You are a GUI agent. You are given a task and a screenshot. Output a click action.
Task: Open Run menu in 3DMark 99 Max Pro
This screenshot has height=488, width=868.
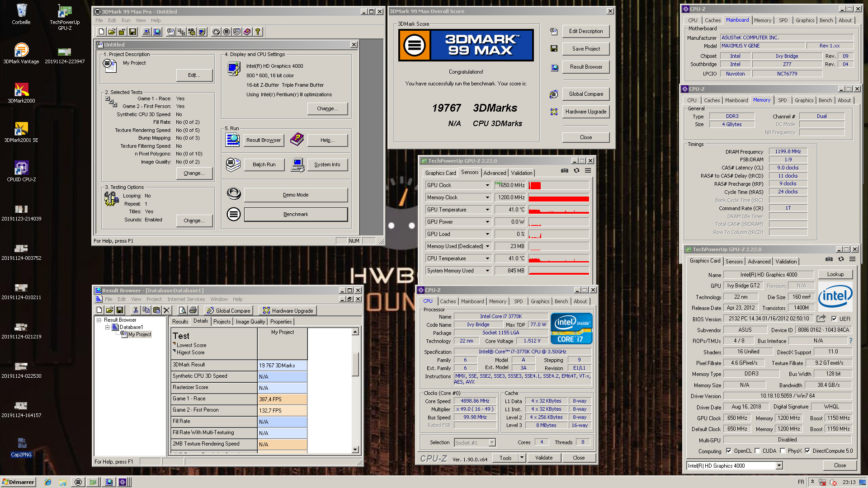click(126, 20)
